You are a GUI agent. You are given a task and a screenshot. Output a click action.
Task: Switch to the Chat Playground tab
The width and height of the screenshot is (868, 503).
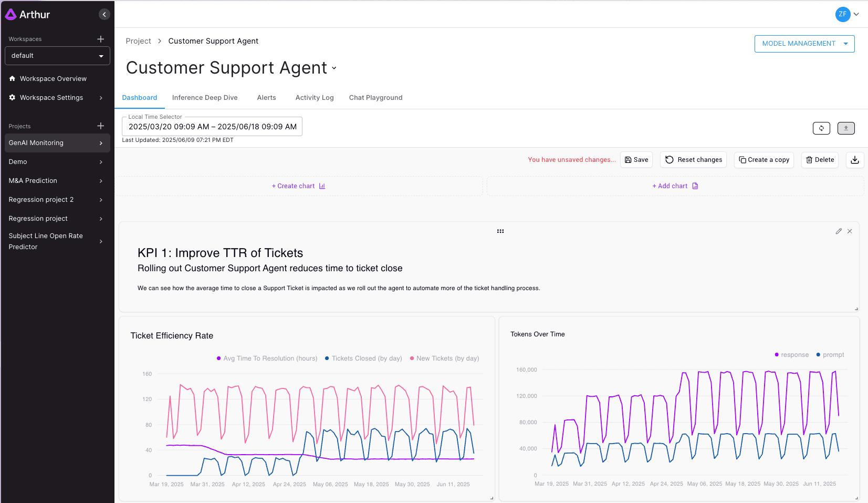pos(375,97)
